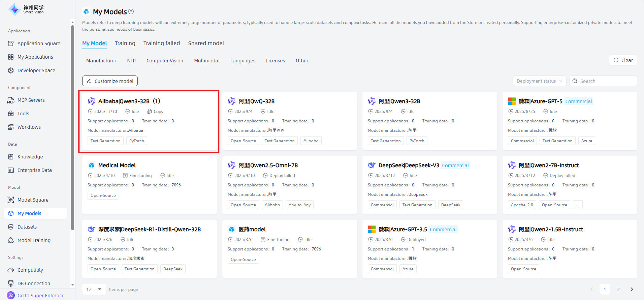The width and height of the screenshot is (644, 300).
Task: Expand the Manufacturer filter
Action: point(101,61)
